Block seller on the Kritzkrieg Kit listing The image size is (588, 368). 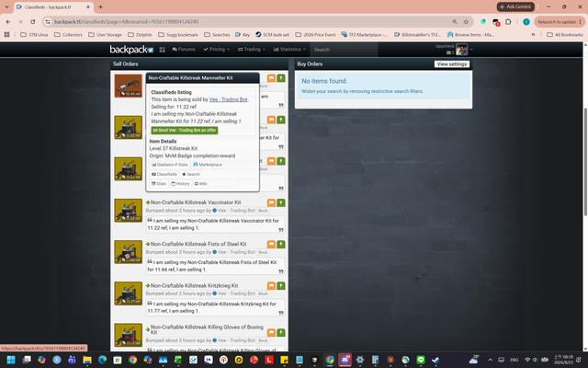pyautogui.click(x=263, y=293)
